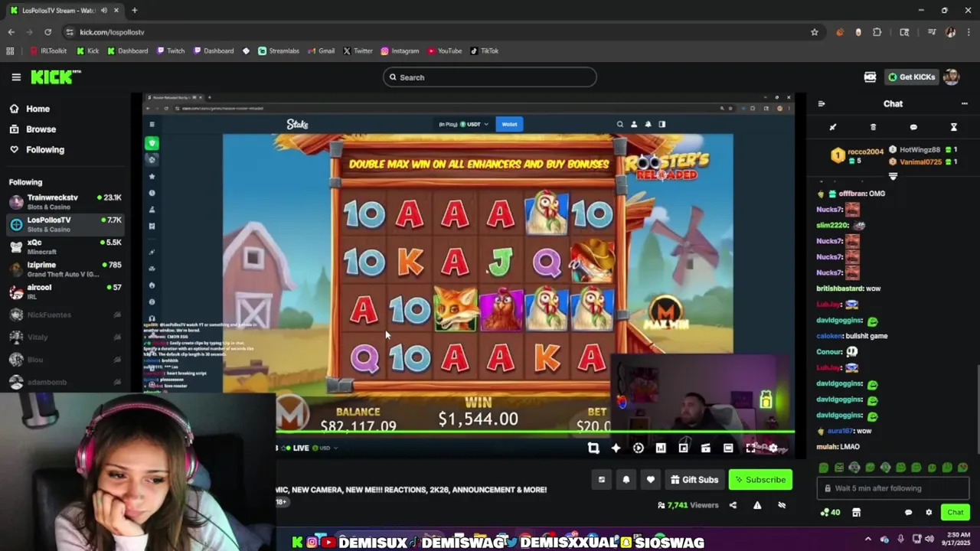980x551 pixels.
Task: Open the Twitch bookmark
Action: (171, 51)
